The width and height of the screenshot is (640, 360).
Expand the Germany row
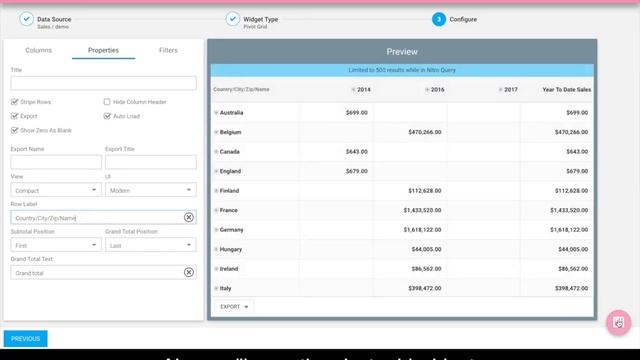[216, 230]
